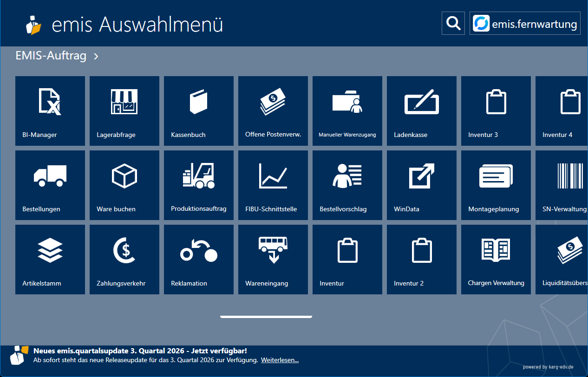Click the search magnifier button
The image size is (588, 377).
[453, 23]
